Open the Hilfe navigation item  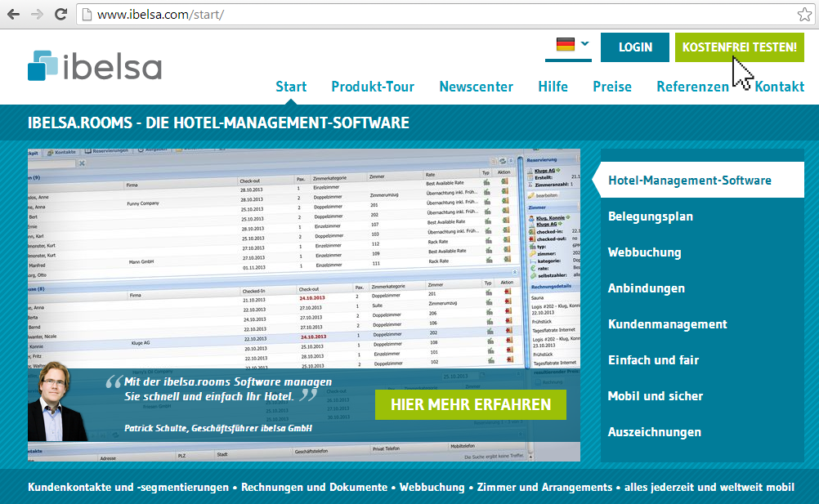[x=553, y=87]
